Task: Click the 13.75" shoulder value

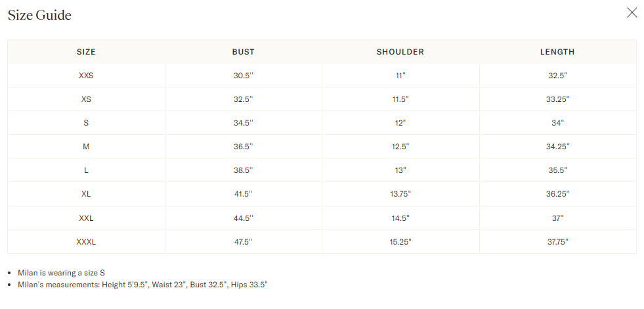Action: (400, 194)
